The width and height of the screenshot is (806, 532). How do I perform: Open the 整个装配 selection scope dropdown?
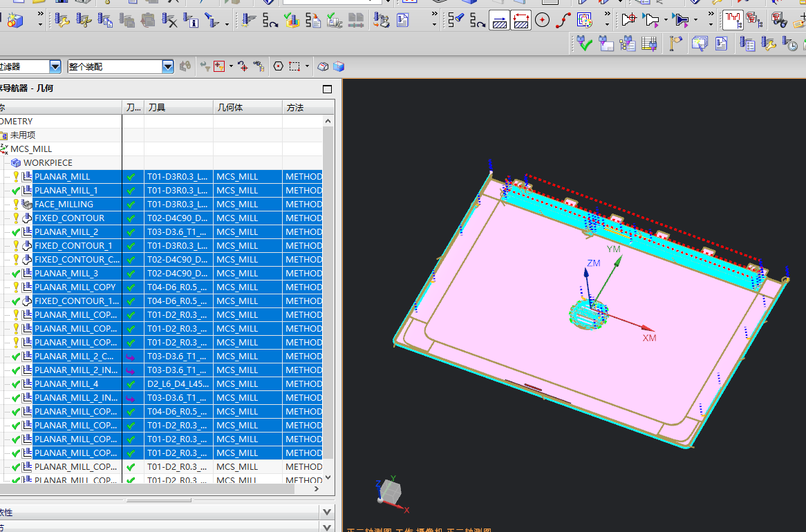(x=168, y=66)
